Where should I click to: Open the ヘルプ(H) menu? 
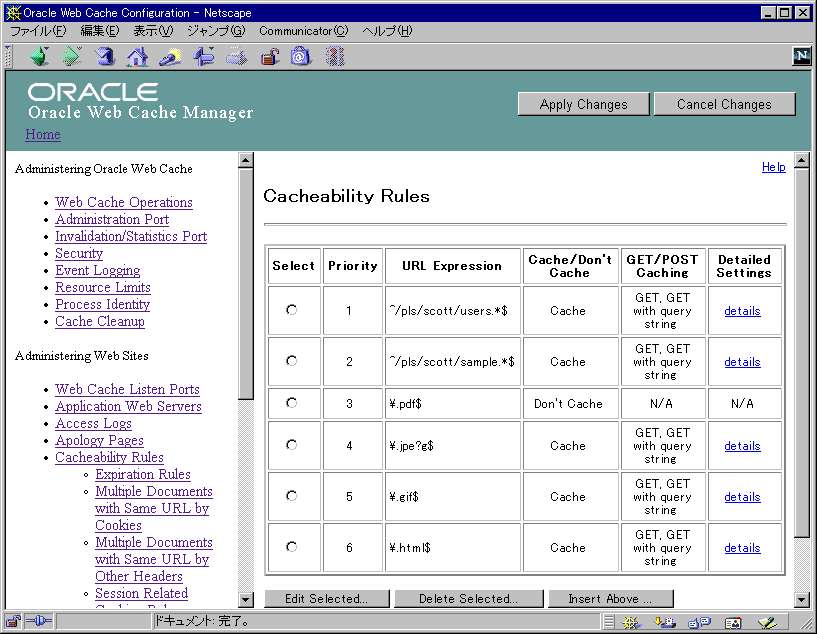(x=387, y=31)
